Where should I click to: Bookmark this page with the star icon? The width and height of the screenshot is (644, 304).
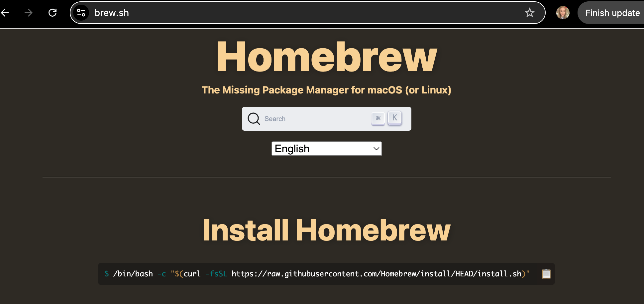pyautogui.click(x=529, y=13)
